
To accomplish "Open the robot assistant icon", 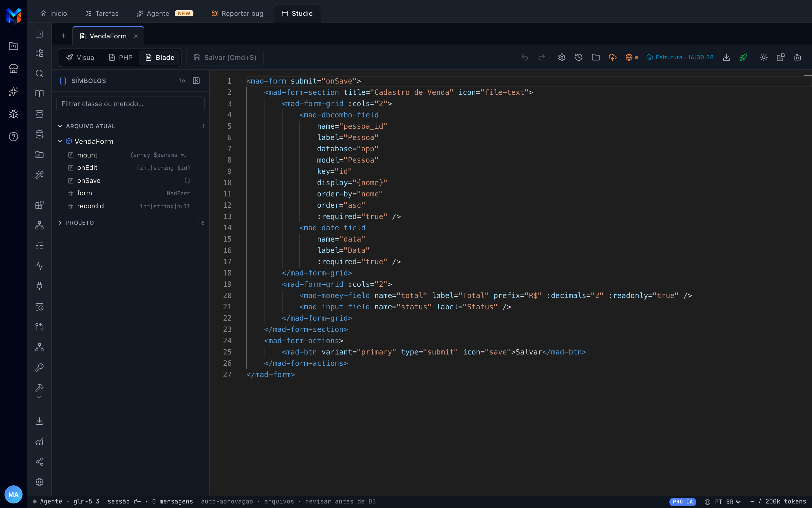I will coord(798,58).
